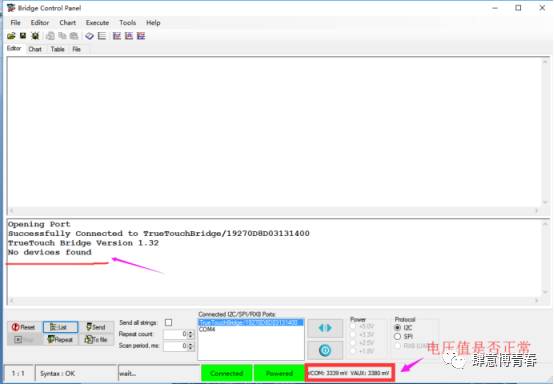The height and width of the screenshot is (385, 554).
Task: Click the last chart-style toolbar icon
Action: (141, 36)
